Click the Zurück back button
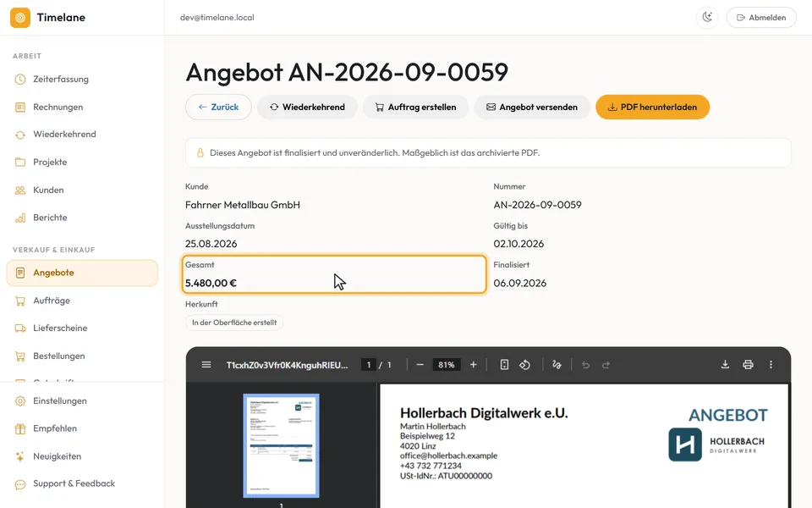The height and width of the screenshot is (508, 812). pyautogui.click(x=218, y=108)
